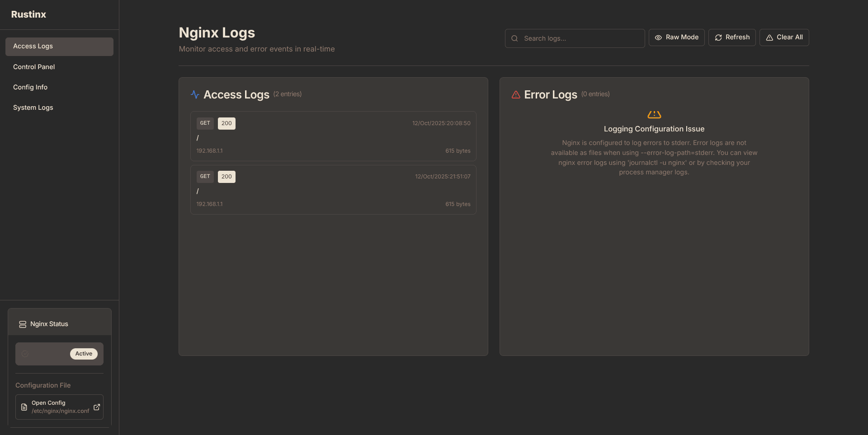This screenshot has width=868, height=435.
Task: Click the external-link icon on the Open Config card
Action: (96, 407)
